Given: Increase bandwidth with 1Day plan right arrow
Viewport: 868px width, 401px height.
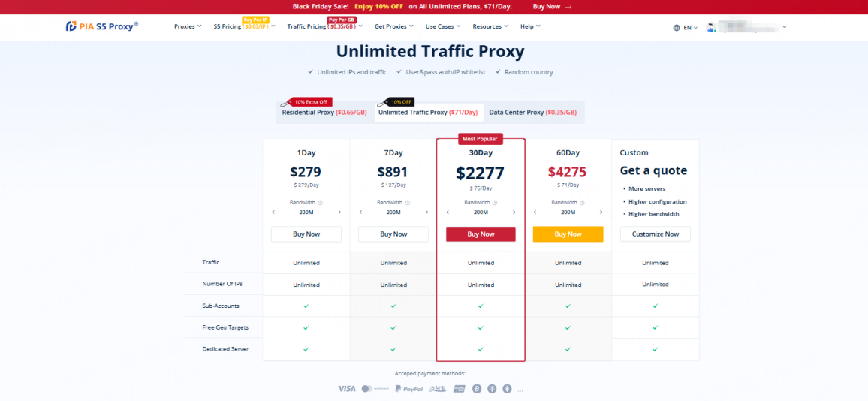Looking at the screenshot, I should 339,213.
